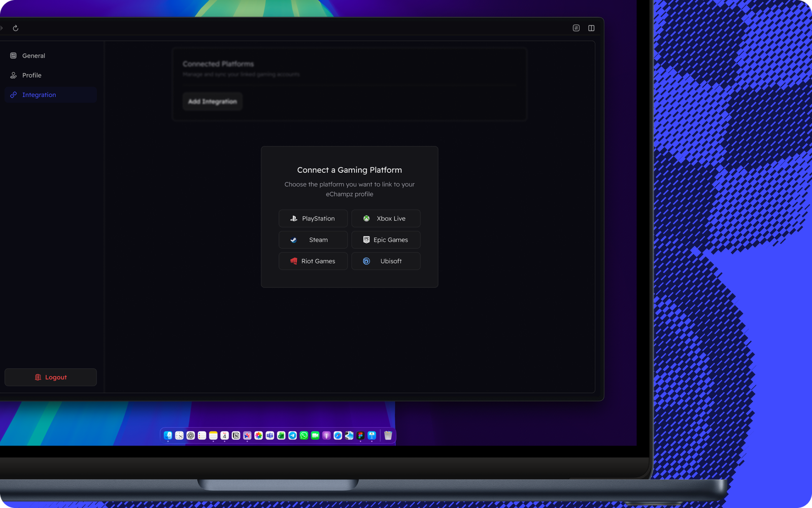
Task: Connect the PlayStation platform
Action: (x=313, y=218)
